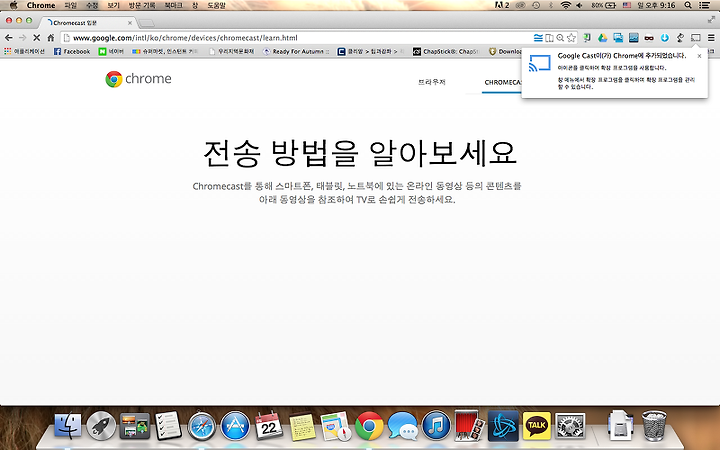This screenshot has height=450, width=720.
Task: Open the 북마크 menu
Action: point(173,6)
